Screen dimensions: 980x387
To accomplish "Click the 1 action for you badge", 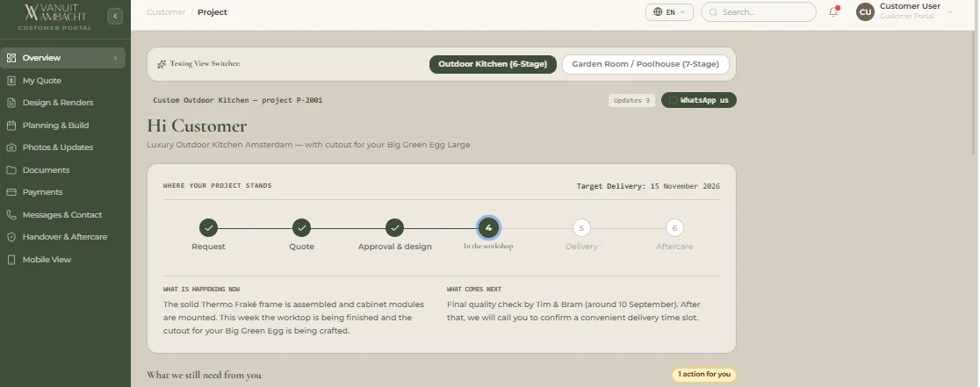I will [703, 375].
